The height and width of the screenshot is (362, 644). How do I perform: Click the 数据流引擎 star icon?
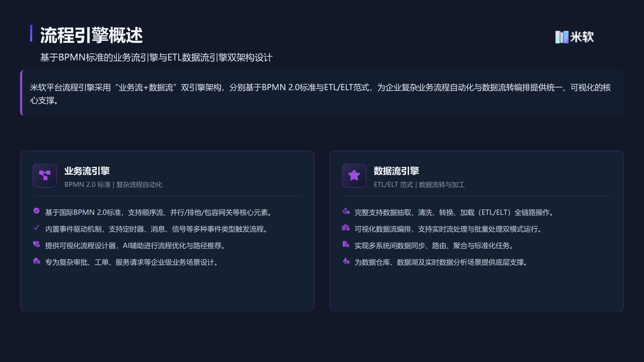coord(354,175)
